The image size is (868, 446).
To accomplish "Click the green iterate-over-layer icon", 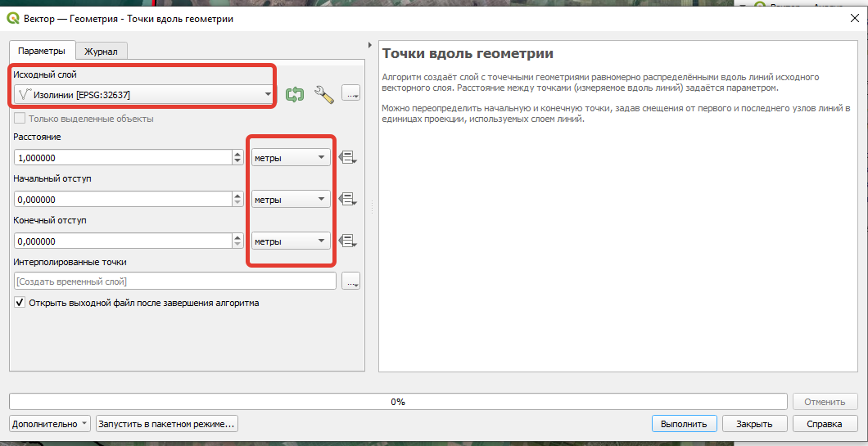I will pyautogui.click(x=295, y=95).
